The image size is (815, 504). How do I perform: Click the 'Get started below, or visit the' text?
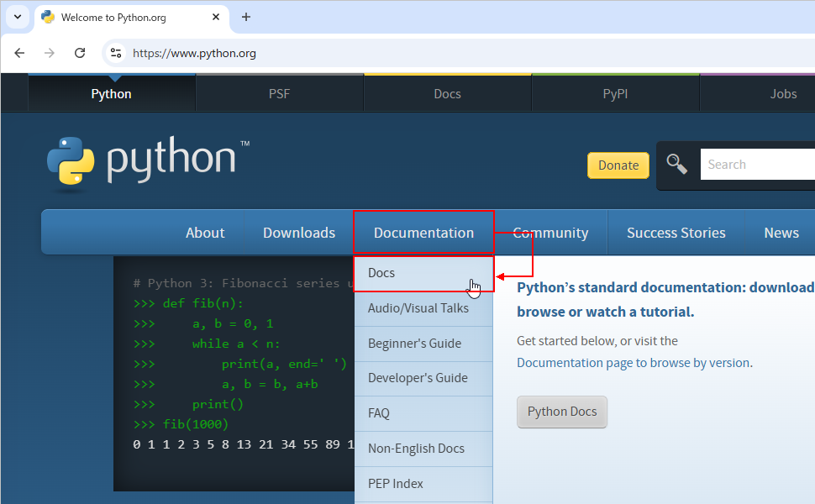coord(597,341)
